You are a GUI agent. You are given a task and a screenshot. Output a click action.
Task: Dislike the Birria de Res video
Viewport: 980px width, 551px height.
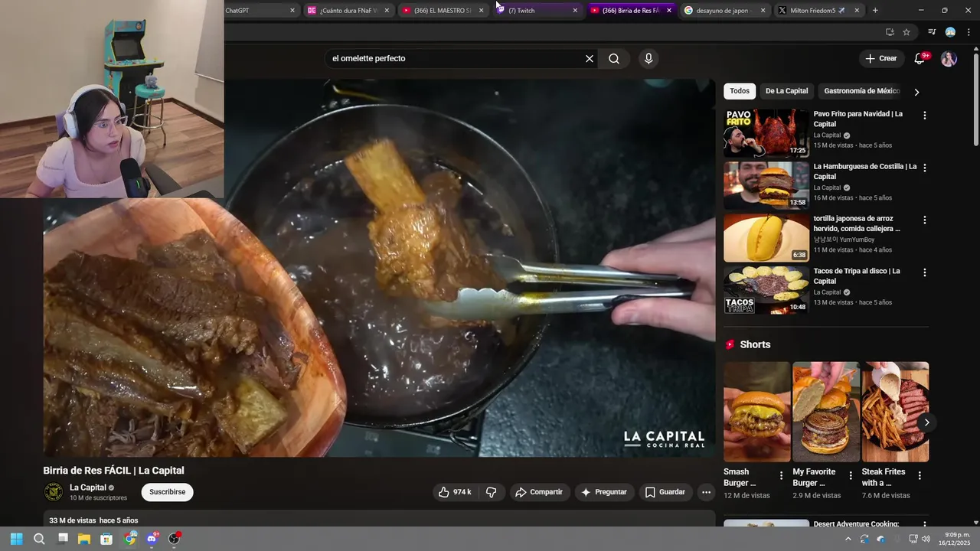[x=492, y=492]
